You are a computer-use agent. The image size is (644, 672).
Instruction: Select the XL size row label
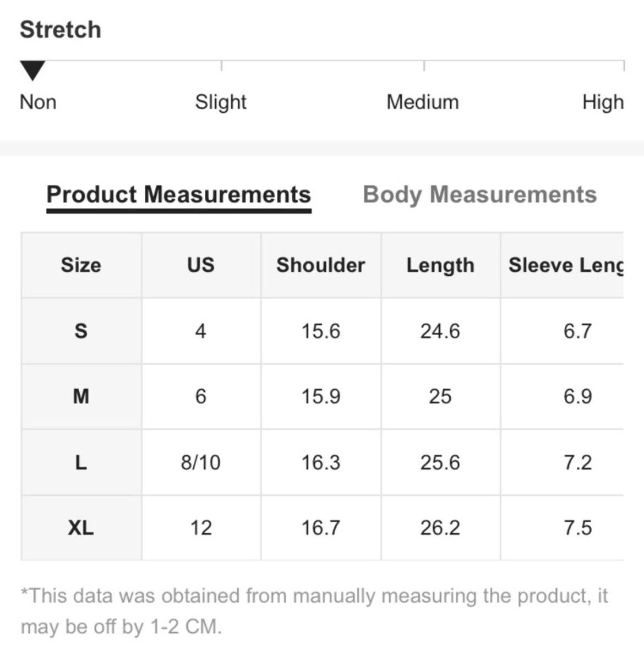coord(81,528)
